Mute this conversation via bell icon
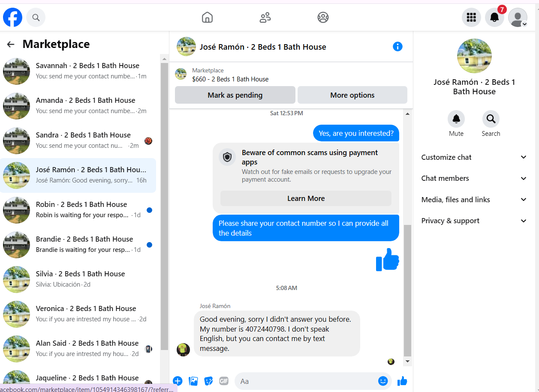This screenshot has height=392, width=539. (456, 119)
